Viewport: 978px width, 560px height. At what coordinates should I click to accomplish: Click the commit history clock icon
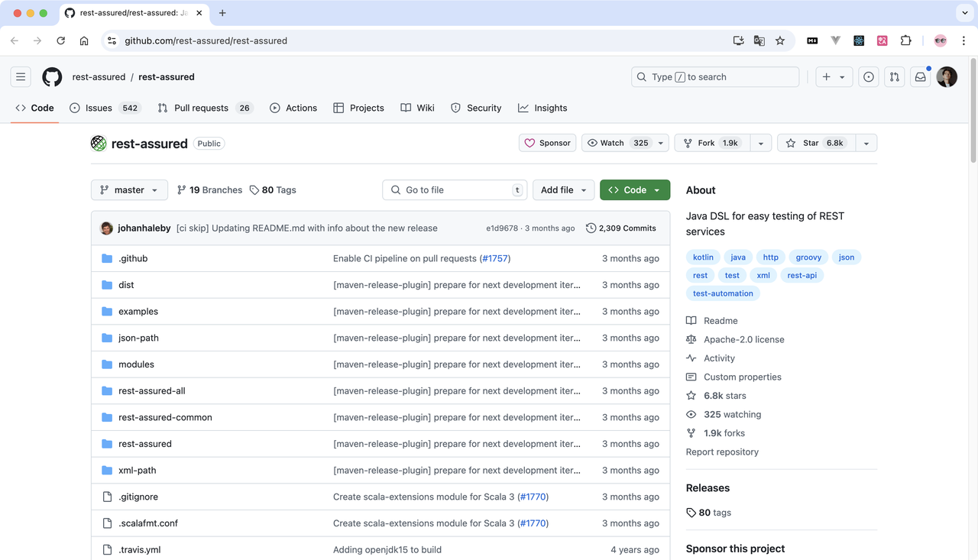pos(591,228)
